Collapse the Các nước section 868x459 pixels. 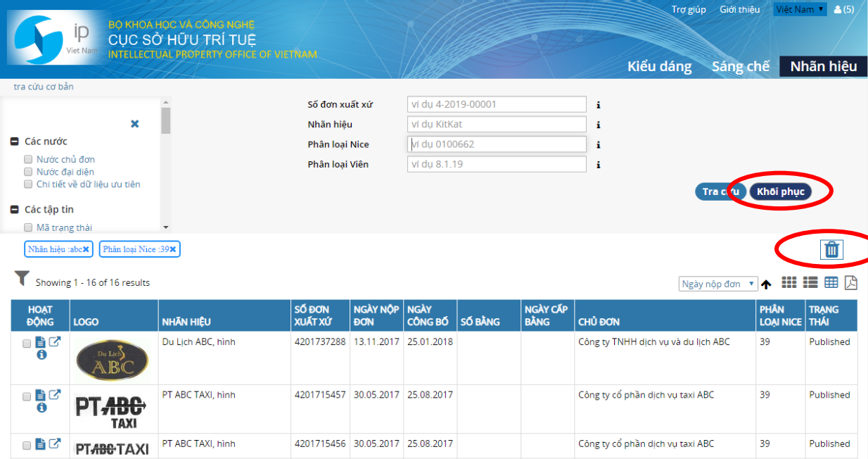[14, 142]
